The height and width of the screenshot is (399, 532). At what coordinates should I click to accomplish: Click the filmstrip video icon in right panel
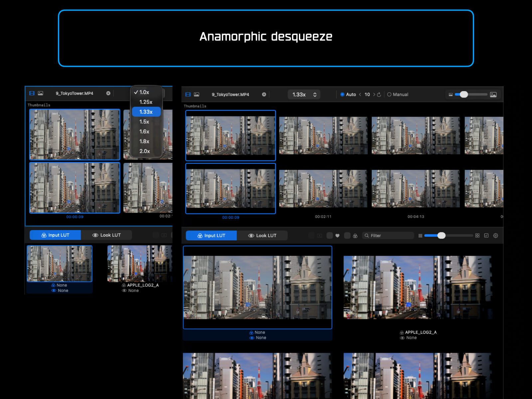(x=188, y=94)
